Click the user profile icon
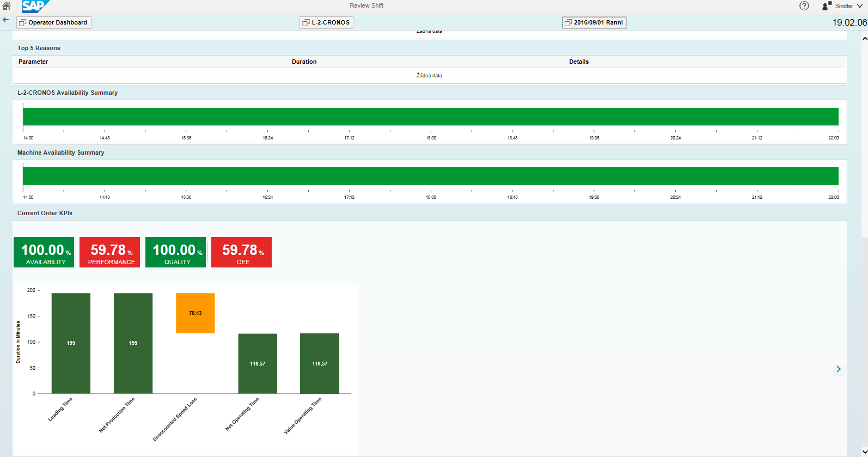This screenshot has width=868, height=457. pos(826,6)
